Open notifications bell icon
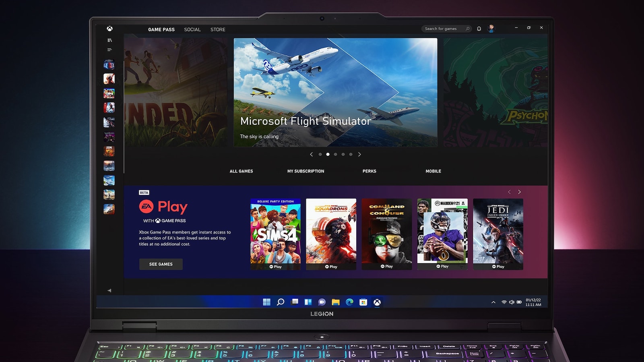The width and height of the screenshot is (644, 362). 479,29
